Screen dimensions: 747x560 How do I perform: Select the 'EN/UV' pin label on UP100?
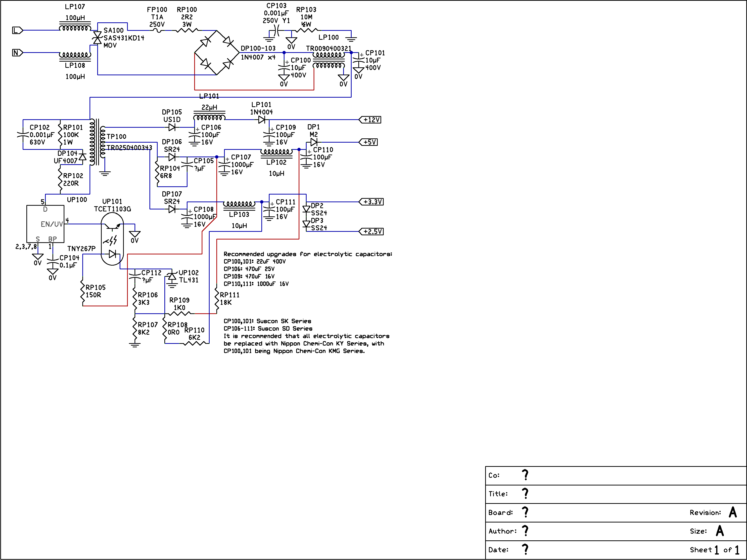click(52, 224)
